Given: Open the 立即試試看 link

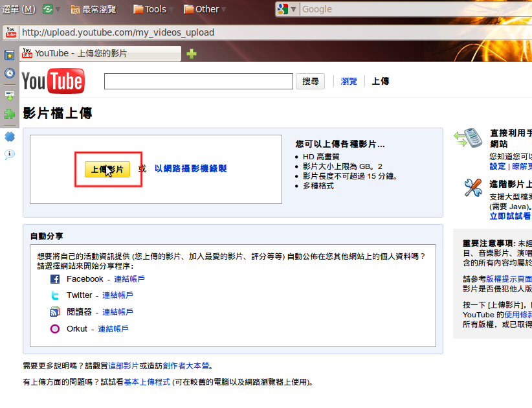Looking at the screenshot, I should pyautogui.click(x=510, y=216).
